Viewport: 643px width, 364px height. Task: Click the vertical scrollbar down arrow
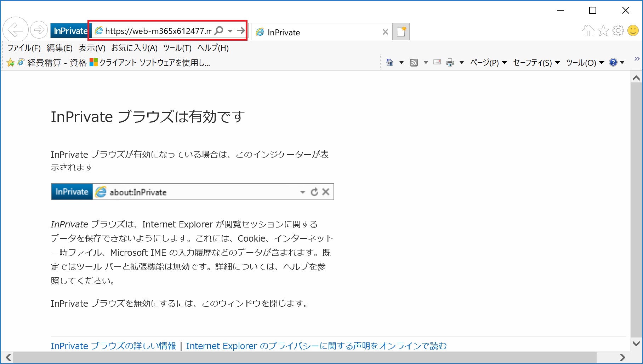[636, 343]
